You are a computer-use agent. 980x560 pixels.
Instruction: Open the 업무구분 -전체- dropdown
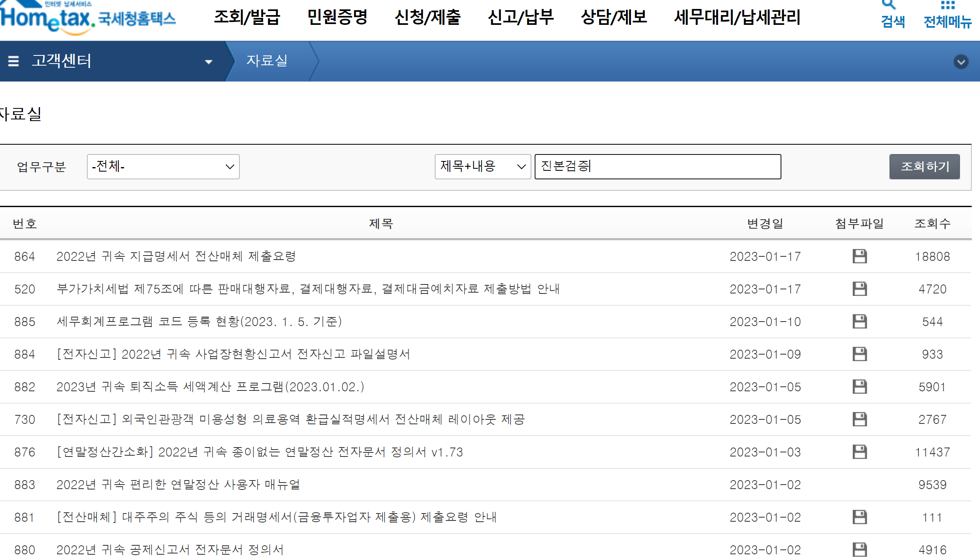(163, 166)
